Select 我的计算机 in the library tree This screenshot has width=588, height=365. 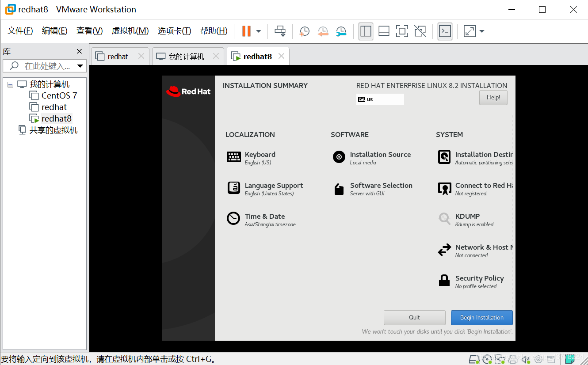pyautogui.click(x=49, y=84)
